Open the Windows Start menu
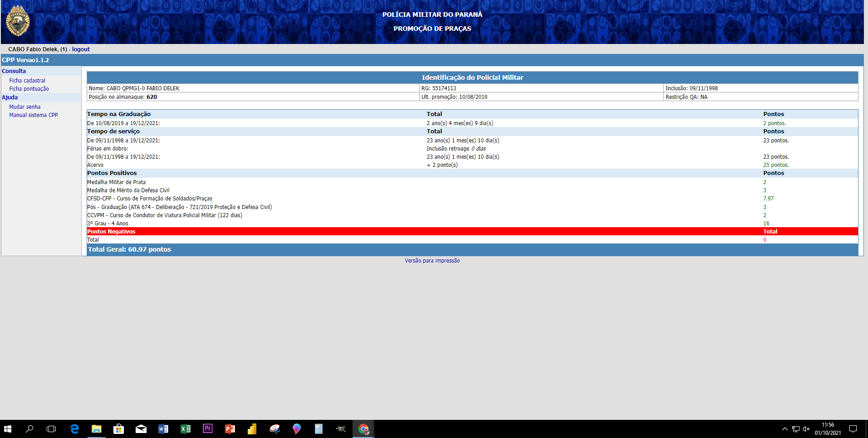The height and width of the screenshot is (438, 868). tap(8, 429)
